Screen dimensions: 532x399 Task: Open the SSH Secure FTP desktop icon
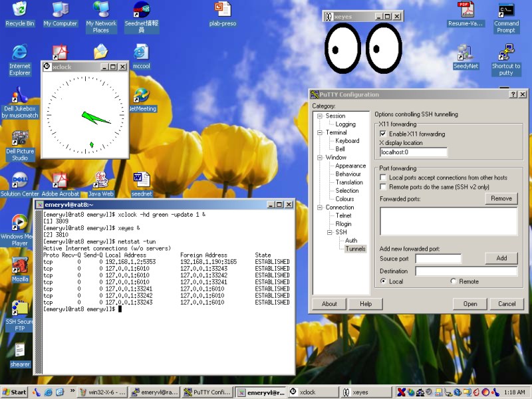19,308
